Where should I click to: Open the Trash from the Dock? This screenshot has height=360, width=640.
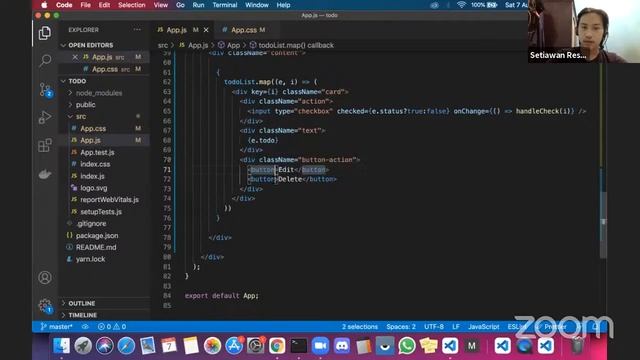tap(577, 346)
